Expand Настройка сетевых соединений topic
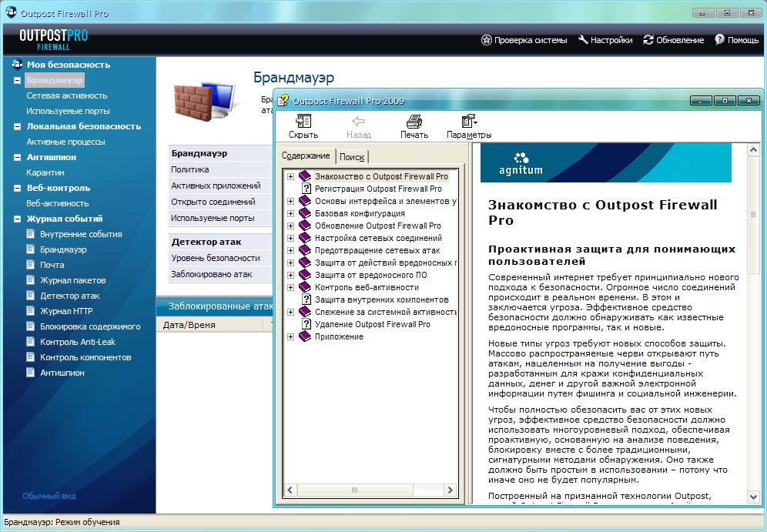Image resolution: width=767 pixels, height=532 pixels. (x=290, y=238)
